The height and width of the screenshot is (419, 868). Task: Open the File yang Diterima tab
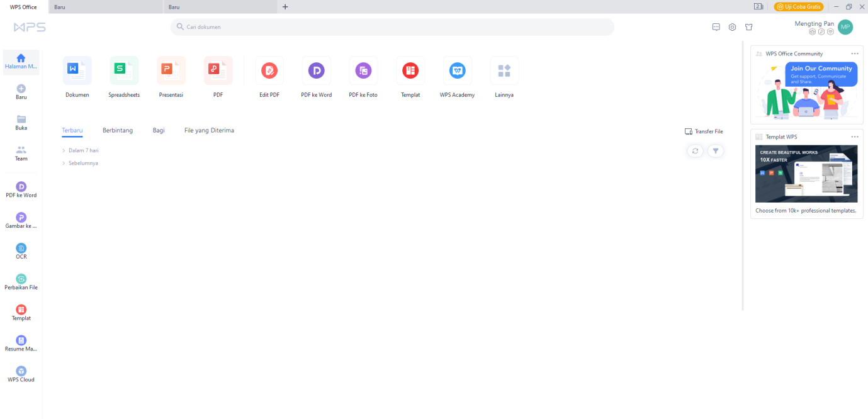(209, 130)
